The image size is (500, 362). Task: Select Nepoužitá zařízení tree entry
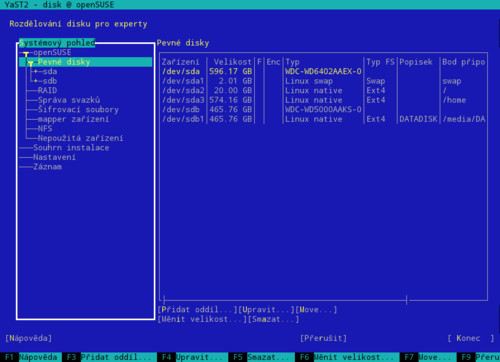pos(80,138)
